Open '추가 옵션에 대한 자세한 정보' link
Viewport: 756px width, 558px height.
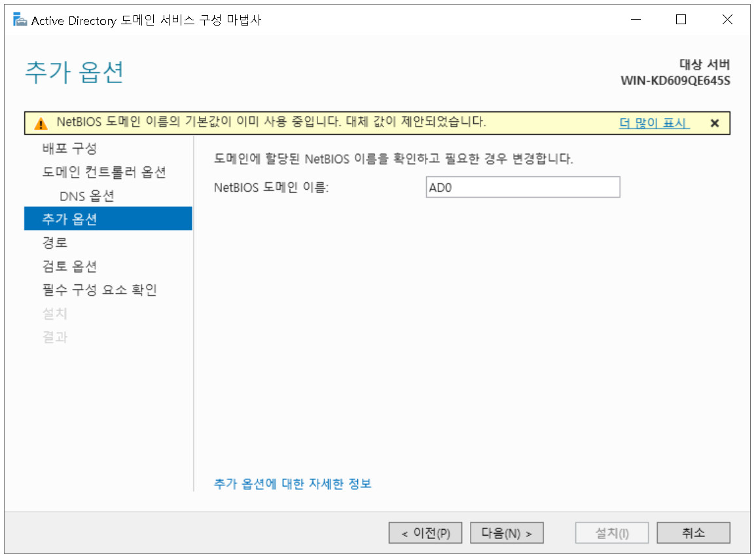[292, 483]
